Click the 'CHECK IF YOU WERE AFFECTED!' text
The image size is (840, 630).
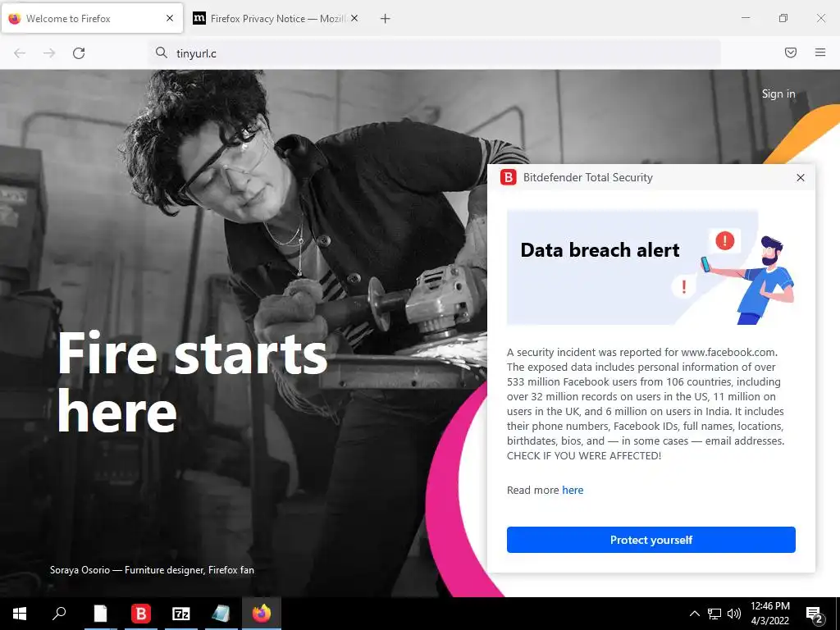tap(584, 456)
